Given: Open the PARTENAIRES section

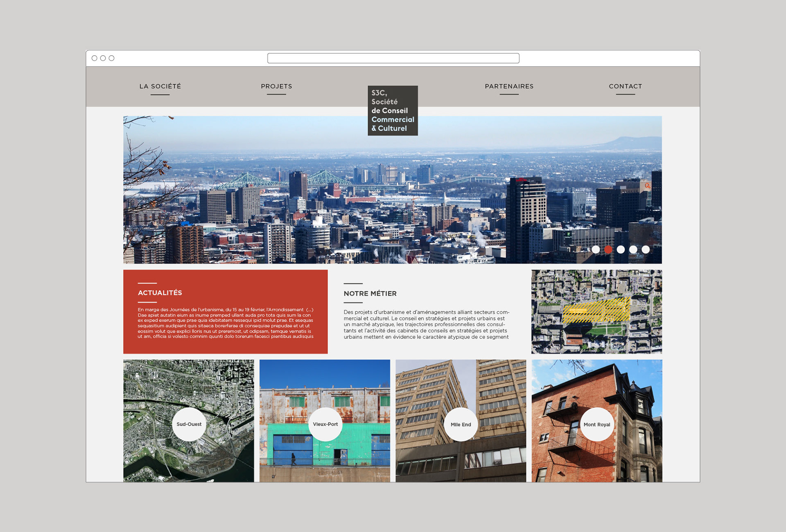Looking at the screenshot, I should pos(509,86).
